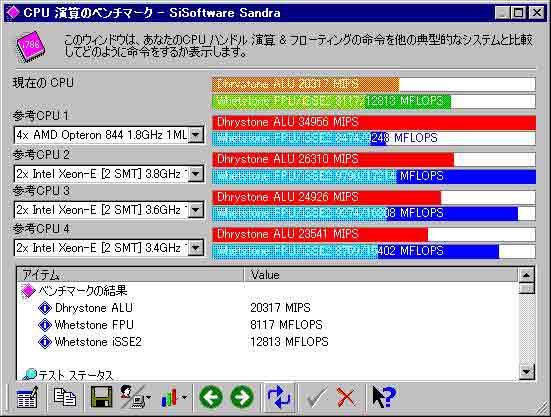The width and height of the screenshot is (551, 417).
Task: Select the 2x Intel Xeon-E 3.4GHz combo box
Action: pos(109,248)
